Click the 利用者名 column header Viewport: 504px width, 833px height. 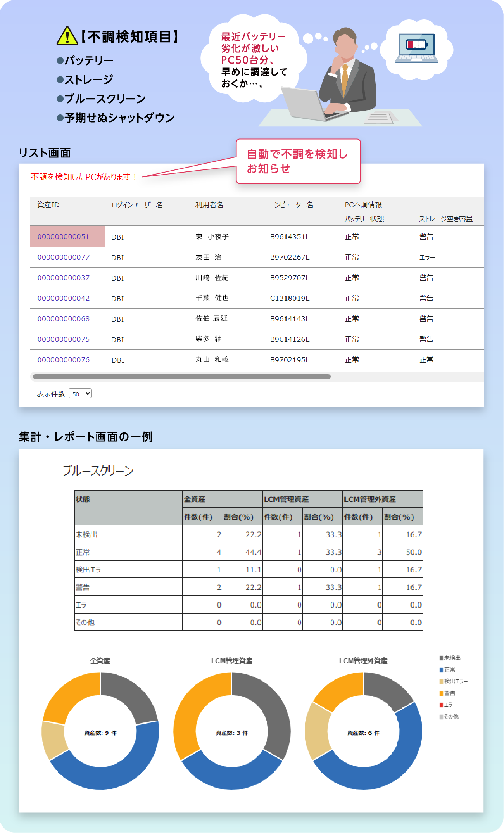pyautogui.click(x=209, y=205)
